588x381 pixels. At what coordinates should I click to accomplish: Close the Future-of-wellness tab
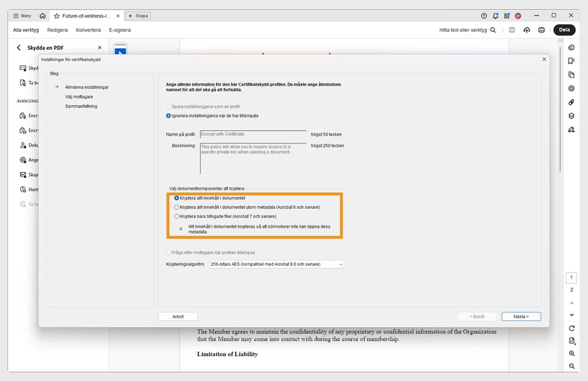point(118,16)
